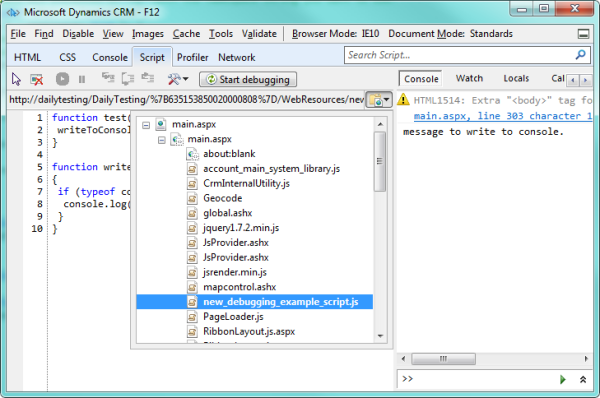Switch to the Network tab

click(x=236, y=57)
